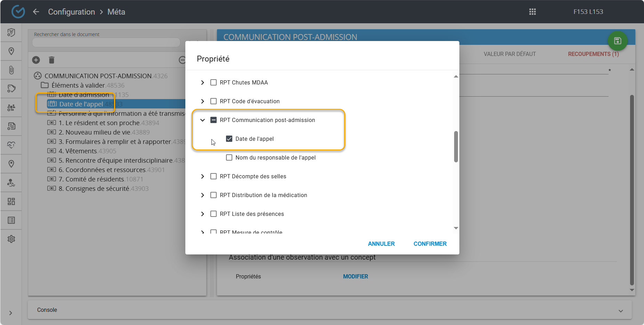The image size is (644, 325).
Task: Click the add element plus icon
Action: tap(36, 60)
